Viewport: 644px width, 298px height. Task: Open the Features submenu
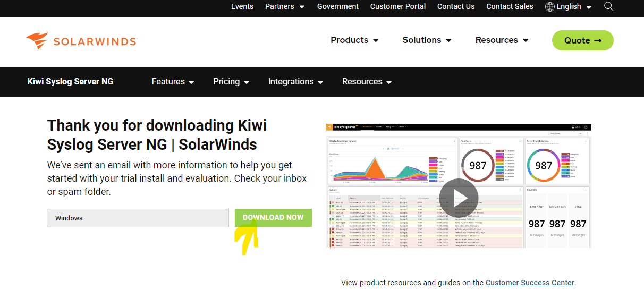coord(173,82)
